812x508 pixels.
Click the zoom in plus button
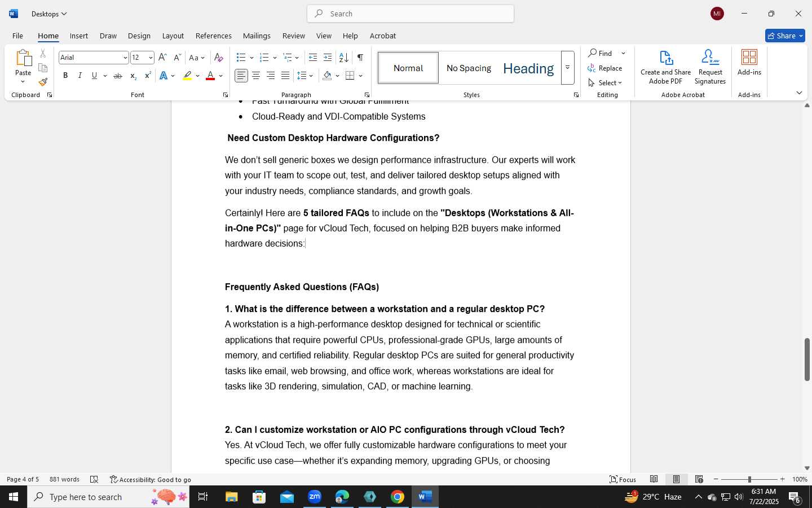point(782,479)
